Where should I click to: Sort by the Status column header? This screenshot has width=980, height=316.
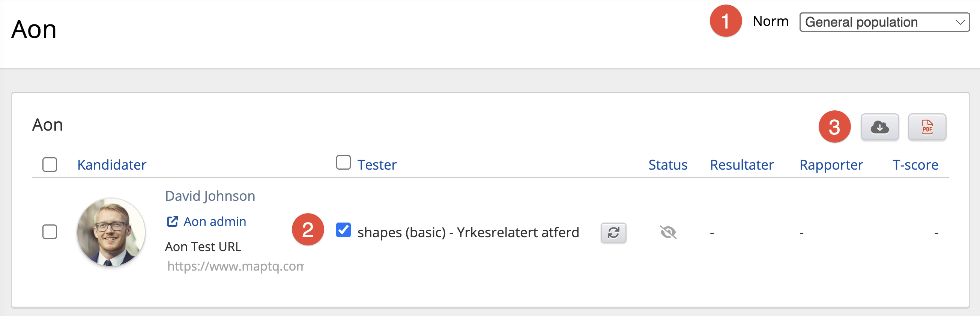pyautogui.click(x=668, y=165)
